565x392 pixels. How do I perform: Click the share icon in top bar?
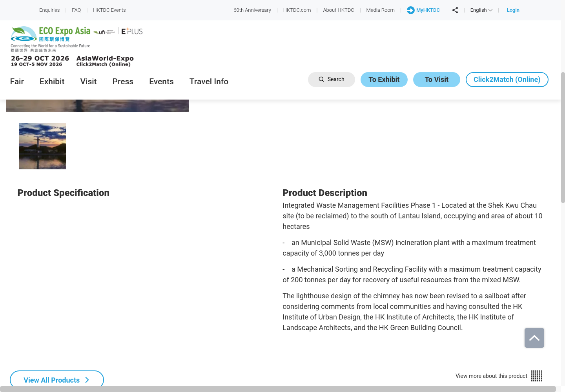click(455, 10)
